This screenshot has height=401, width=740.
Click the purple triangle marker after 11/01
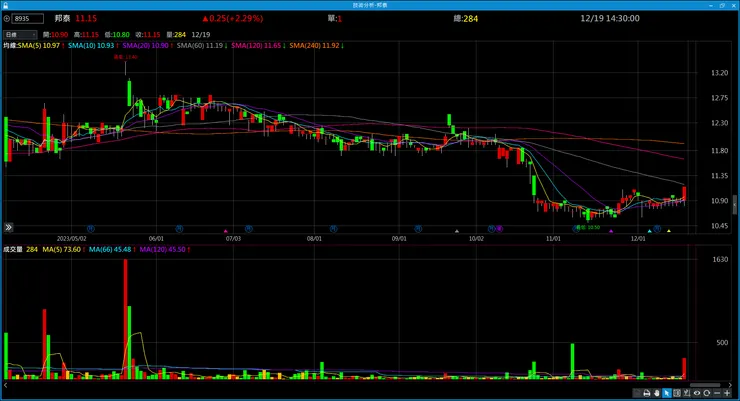[611, 231]
